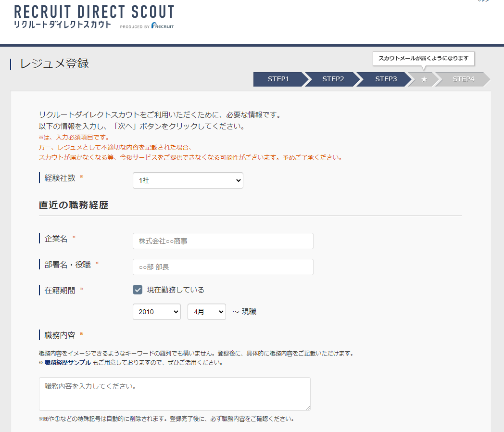Click the スカウトメールが届くようになります tooltip
Viewport: 504px width, 432px height.
coord(424,59)
